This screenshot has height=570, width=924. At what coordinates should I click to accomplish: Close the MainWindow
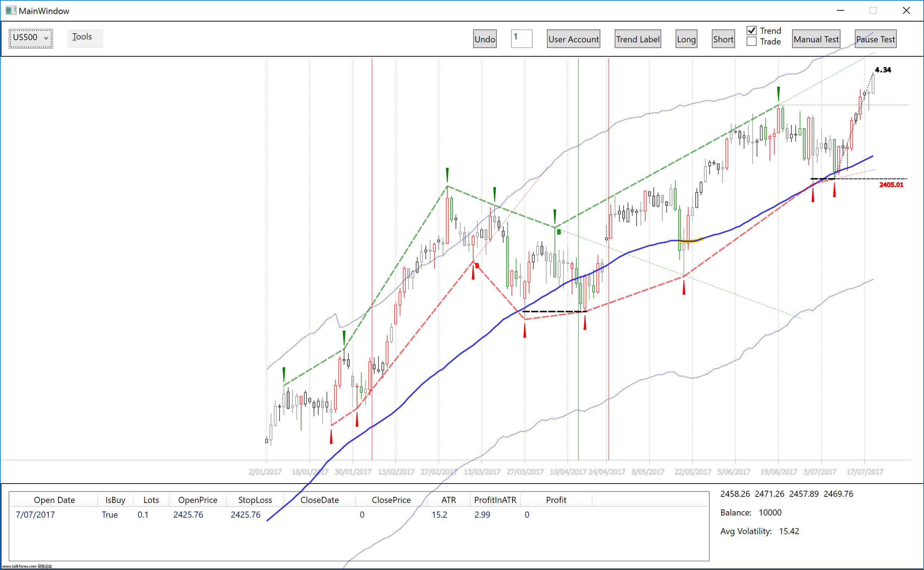[906, 10]
